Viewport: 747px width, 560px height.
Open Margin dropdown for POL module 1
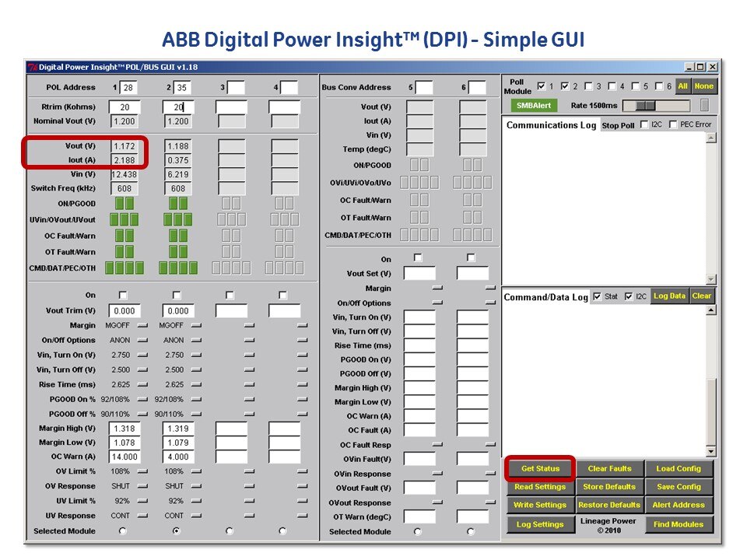pyautogui.click(x=142, y=326)
